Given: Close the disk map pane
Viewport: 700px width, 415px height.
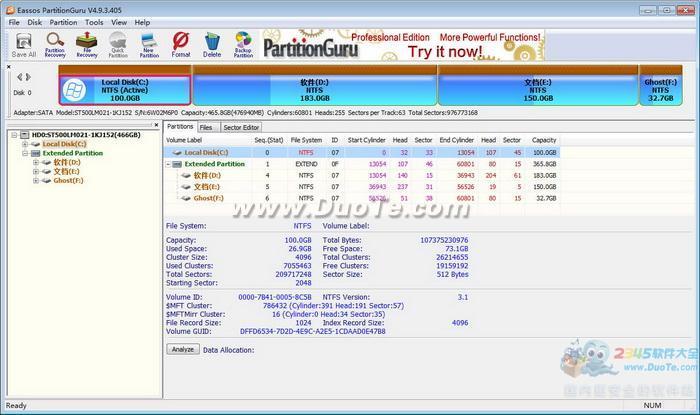Looking at the screenshot, I should pos(8,67).
